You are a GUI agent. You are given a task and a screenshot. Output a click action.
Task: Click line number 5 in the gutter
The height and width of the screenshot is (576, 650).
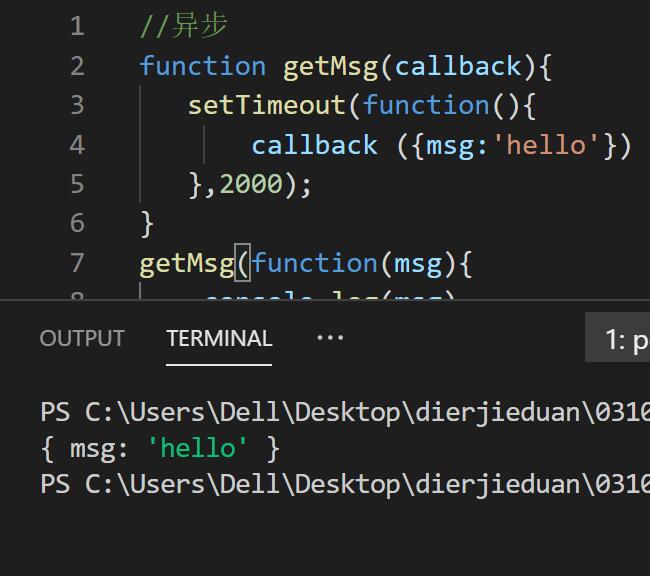(x=78, y=184)
